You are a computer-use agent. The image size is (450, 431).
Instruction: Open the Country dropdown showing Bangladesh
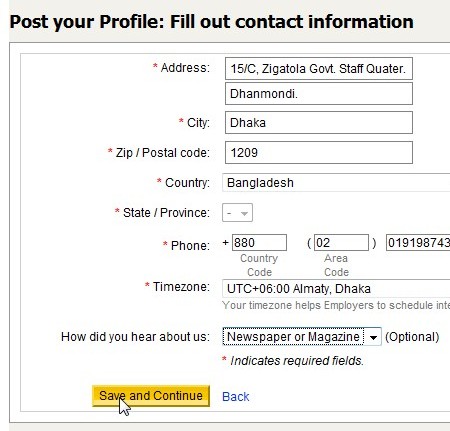(x=336, y=183)
